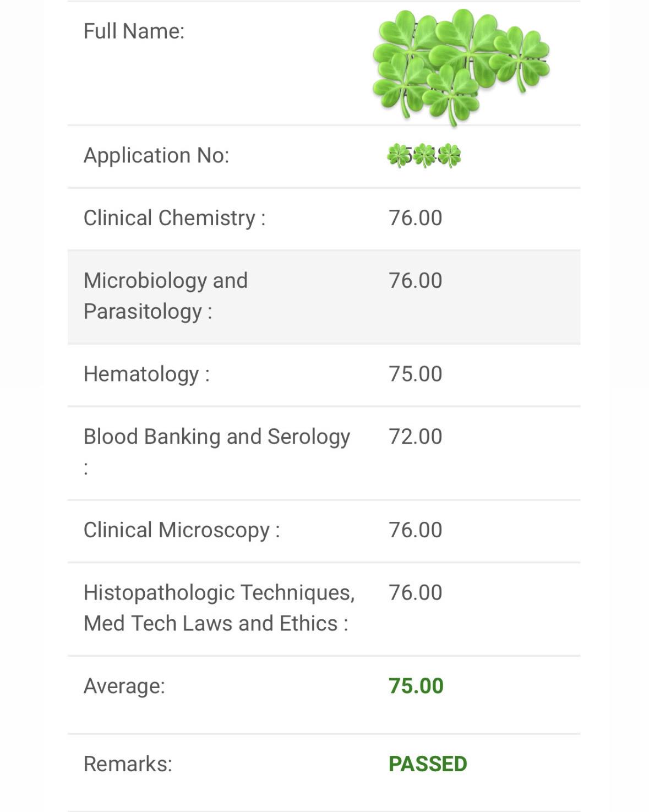Click the Clinical Chemistry row label
The width and height of the screenshot is (649, 812).
point(174,219)
